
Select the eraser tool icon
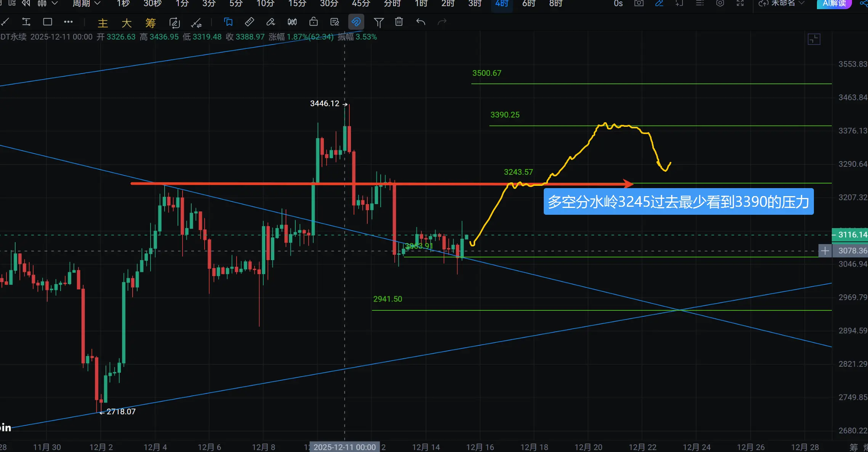coord(271,22)
